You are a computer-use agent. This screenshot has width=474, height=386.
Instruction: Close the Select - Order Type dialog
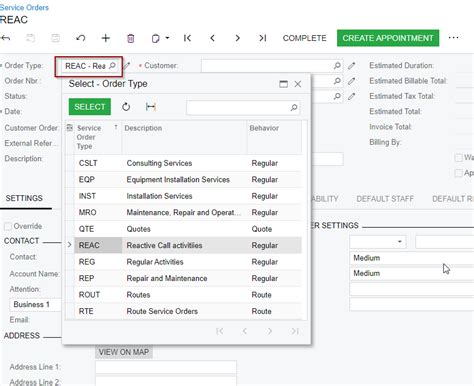[298, 84]
